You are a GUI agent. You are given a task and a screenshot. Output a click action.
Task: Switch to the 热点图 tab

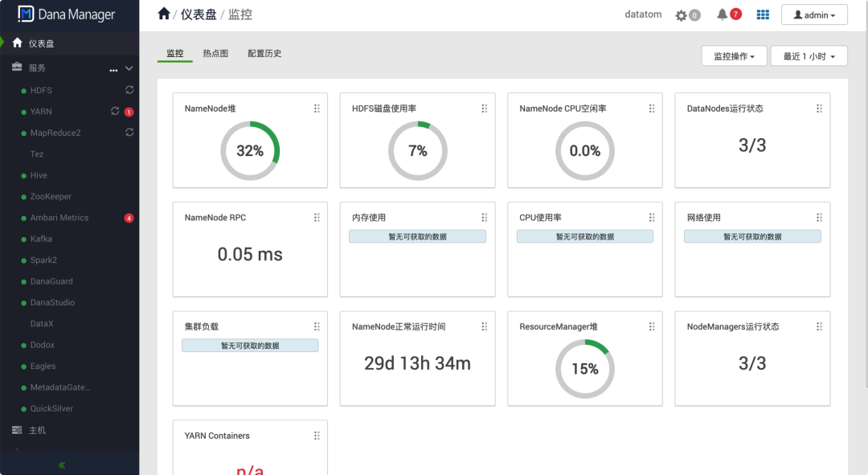(x=215, y=54)
